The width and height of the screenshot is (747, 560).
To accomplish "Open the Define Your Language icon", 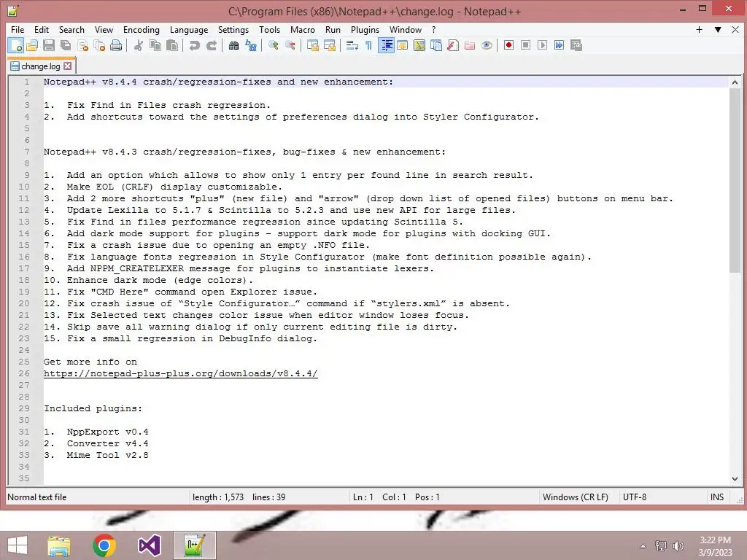I will click(403, 45).
